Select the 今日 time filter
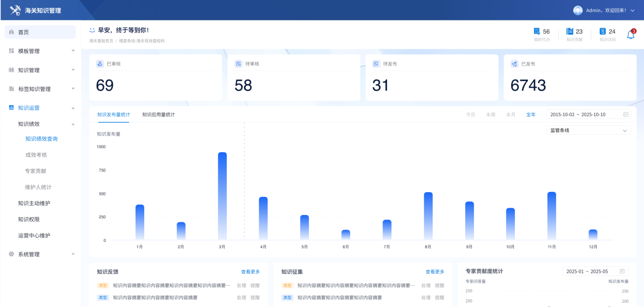 pyautogui.click(x=470, y=114)
